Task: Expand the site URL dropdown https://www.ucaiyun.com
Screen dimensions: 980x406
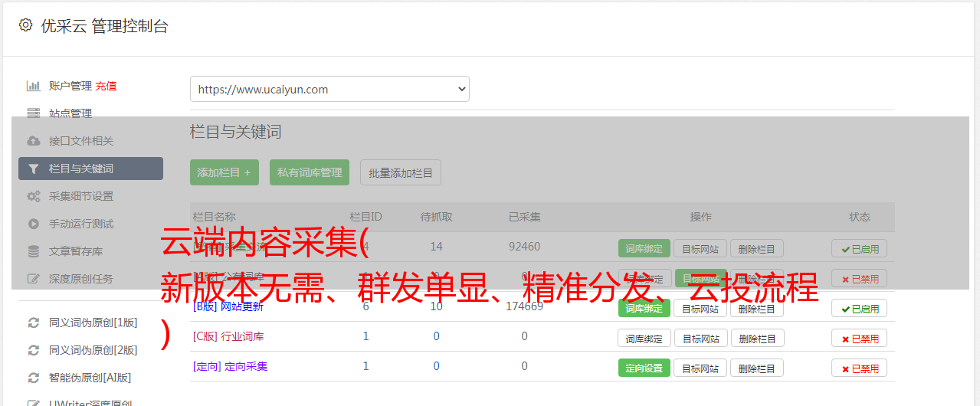Action: 329,89
